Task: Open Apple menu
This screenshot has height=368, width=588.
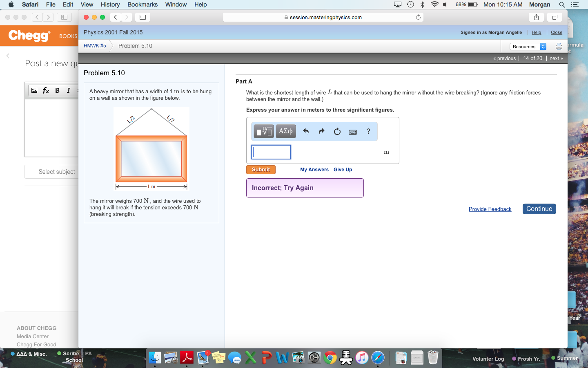Action: [x=11, y=4]
